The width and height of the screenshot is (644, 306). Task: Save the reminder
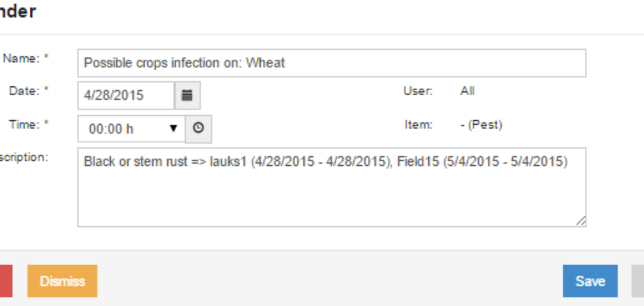click(590, 281)
